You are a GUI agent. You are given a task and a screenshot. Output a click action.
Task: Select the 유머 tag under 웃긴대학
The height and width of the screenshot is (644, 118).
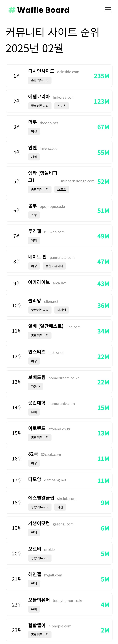point(34,412)
